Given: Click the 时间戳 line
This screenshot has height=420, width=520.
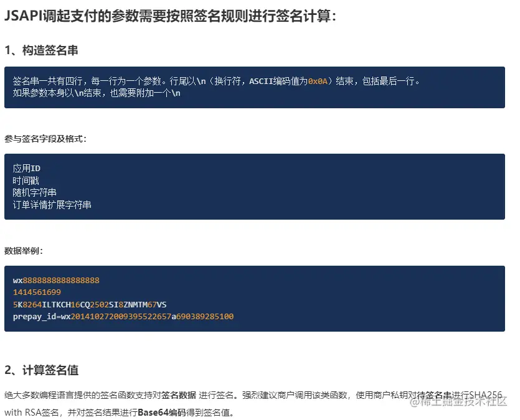Looking at the screenshot, I should [x=26, y=180].
